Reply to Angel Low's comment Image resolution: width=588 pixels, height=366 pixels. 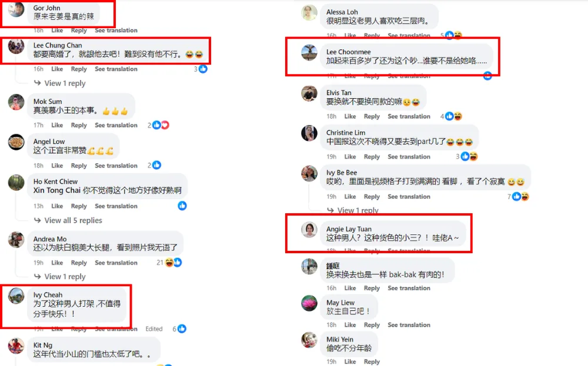point(79,166)
